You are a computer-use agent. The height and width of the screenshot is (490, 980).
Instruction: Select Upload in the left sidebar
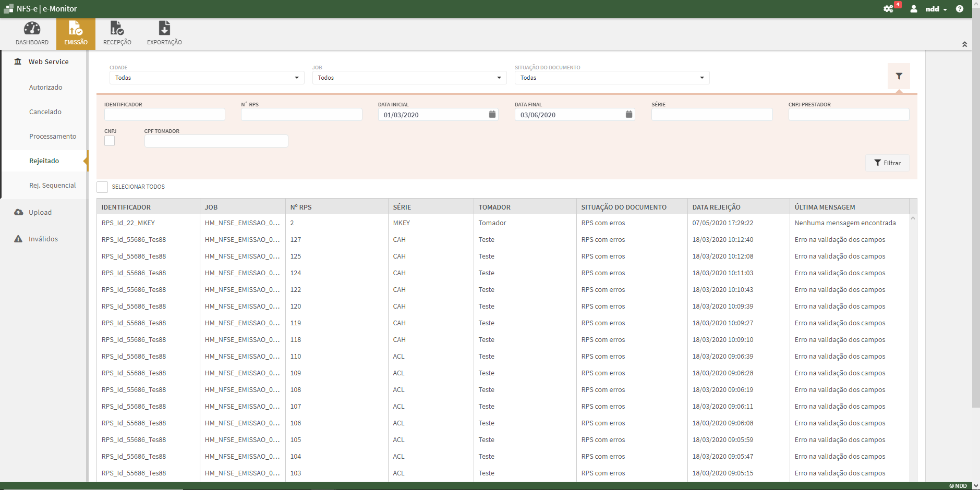[x=40, y=212]
